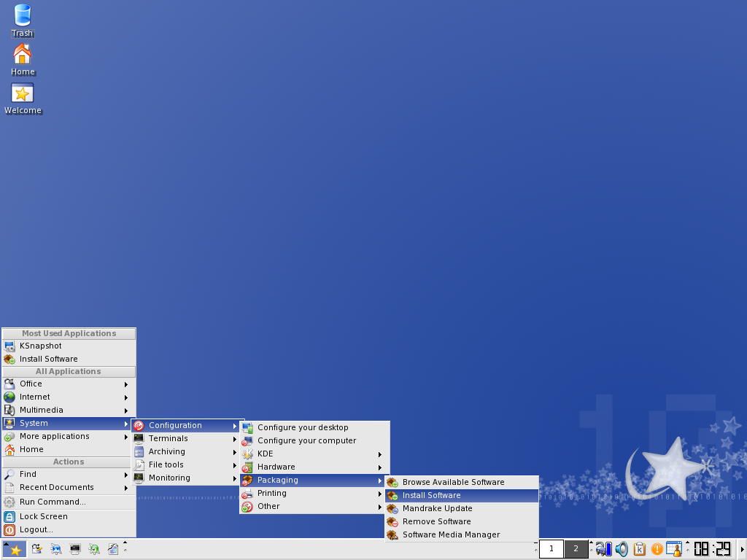Click the Mandrake Update package icon
Screen dimensions: 747x560
[x=392, y=508]
